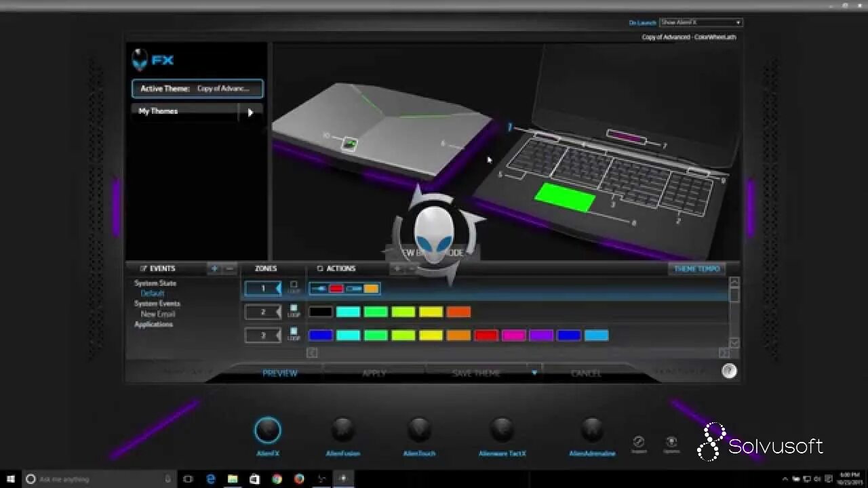Open the Windows Start menu
This screenshot has height=488, width=868.
[11, 479]
